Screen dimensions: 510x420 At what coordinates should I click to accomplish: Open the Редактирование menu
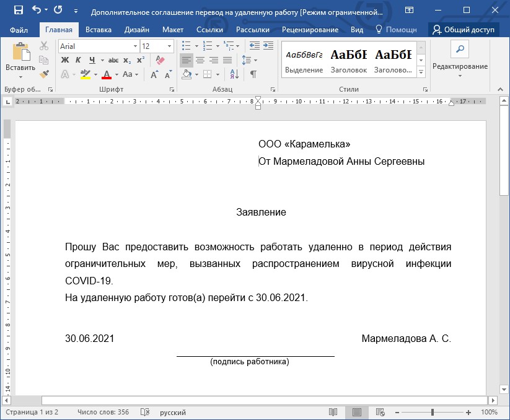[x=460, y=59]
